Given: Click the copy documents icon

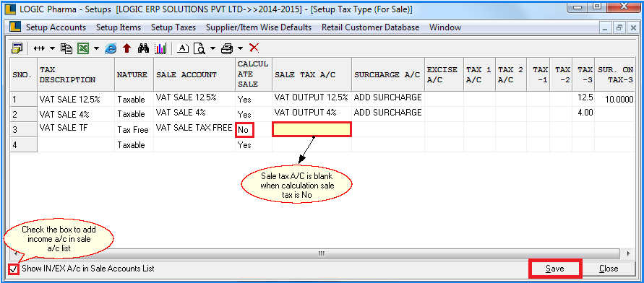Looking at the screenshot, I should pyautogui.click(x=66, y=48).
